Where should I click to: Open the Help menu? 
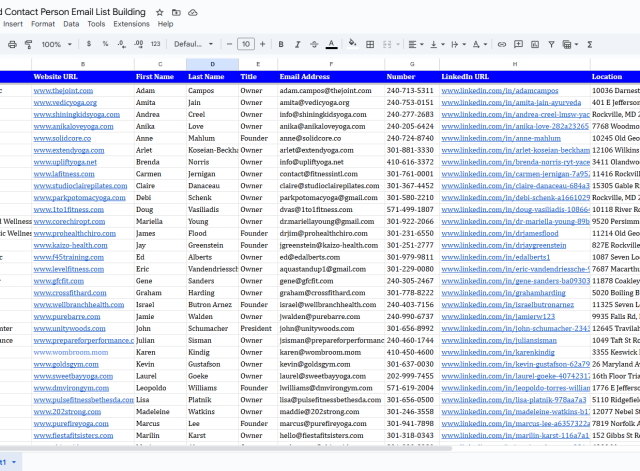click(165, 24)
